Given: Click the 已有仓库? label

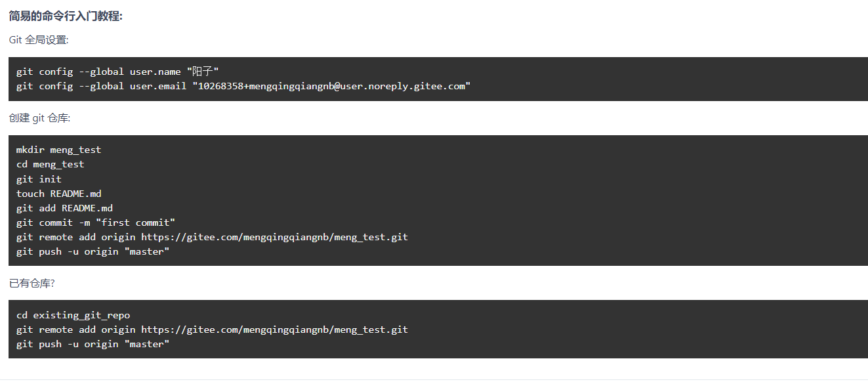Looking at the screenshot, I should (x=31, y=283).
